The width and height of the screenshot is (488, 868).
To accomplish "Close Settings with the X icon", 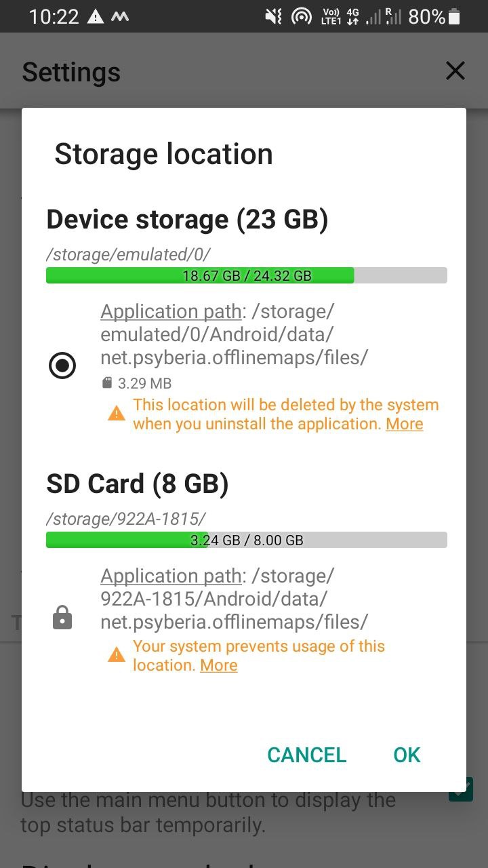I will tap(455, 71).
